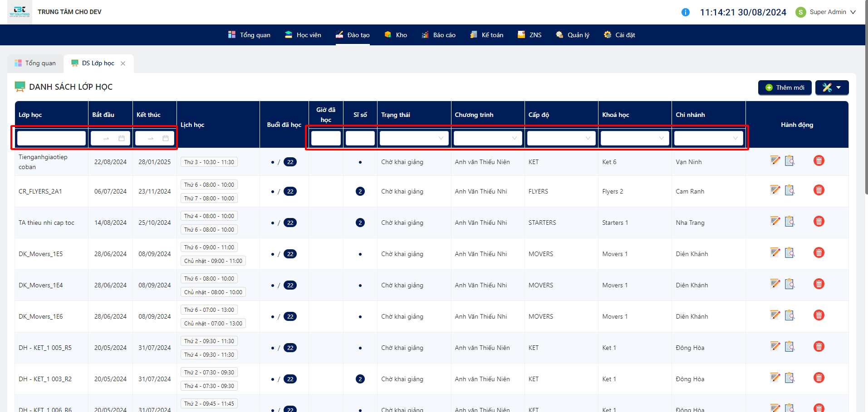Viewport: 868px width, 412px height.
Task: Edit the DK_Movers_1E5 class
Action: point(775,252)
